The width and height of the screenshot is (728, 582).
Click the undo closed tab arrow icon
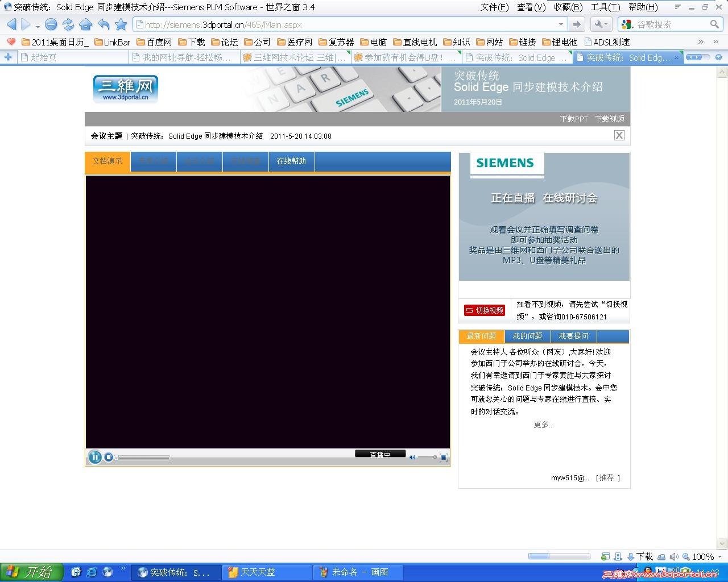[x=104, y=24]
